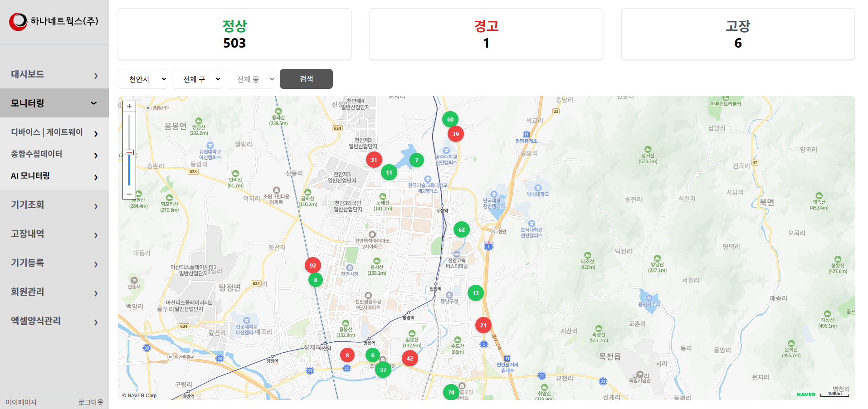This screenshot has width=868, height=409.
Task: Select the red map marker labeled 39
Action: [455, 134]
